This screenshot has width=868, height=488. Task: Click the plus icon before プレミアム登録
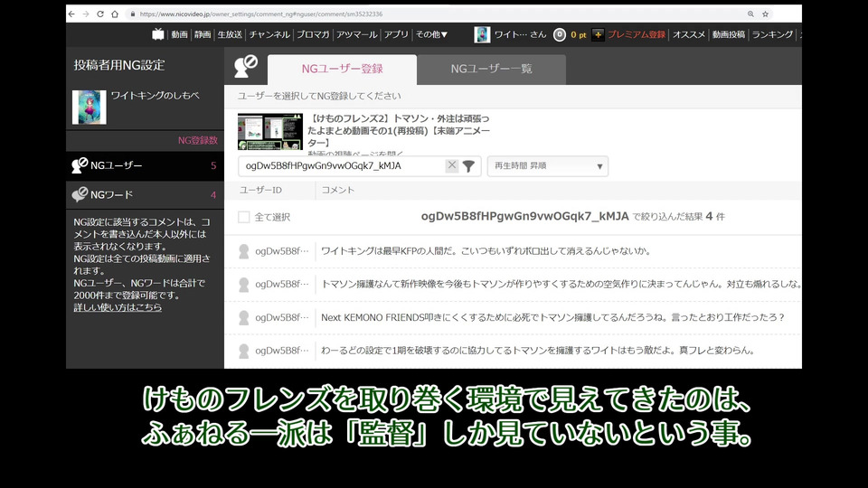pos(598,35)
